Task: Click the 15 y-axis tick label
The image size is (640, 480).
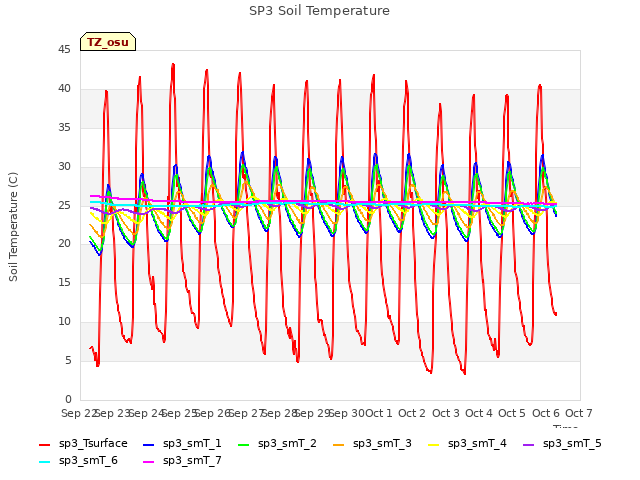Action: coord(64,282)
